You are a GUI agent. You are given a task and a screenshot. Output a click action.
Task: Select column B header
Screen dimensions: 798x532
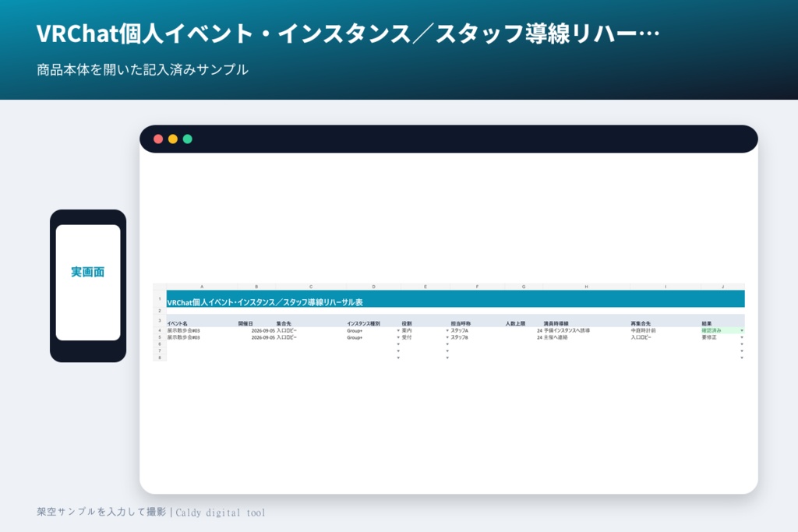256,287
